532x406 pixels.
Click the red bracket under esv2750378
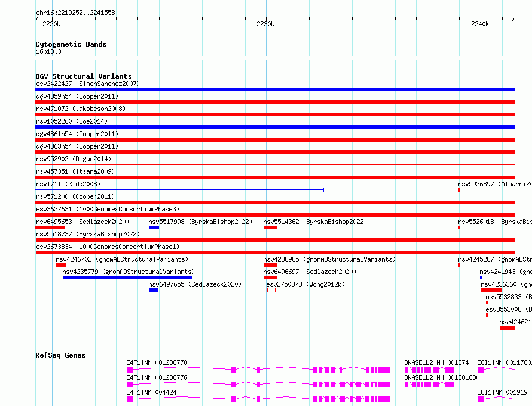point(271,290)
